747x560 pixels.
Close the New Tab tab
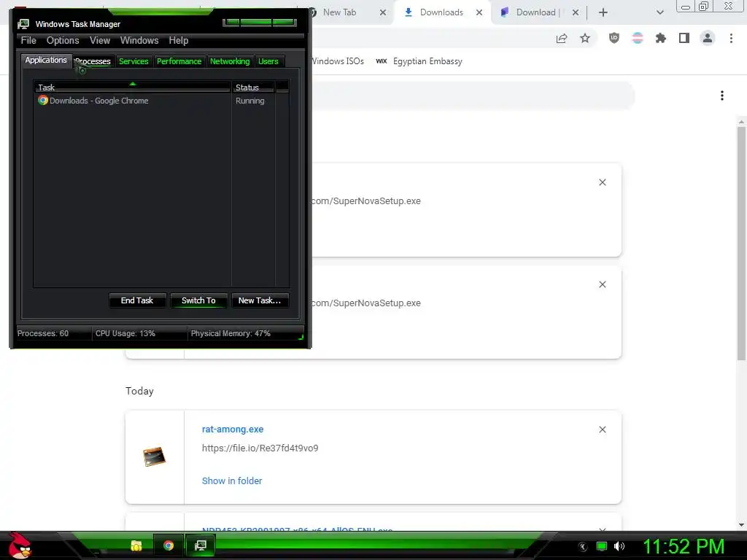(x=382, y=13)
